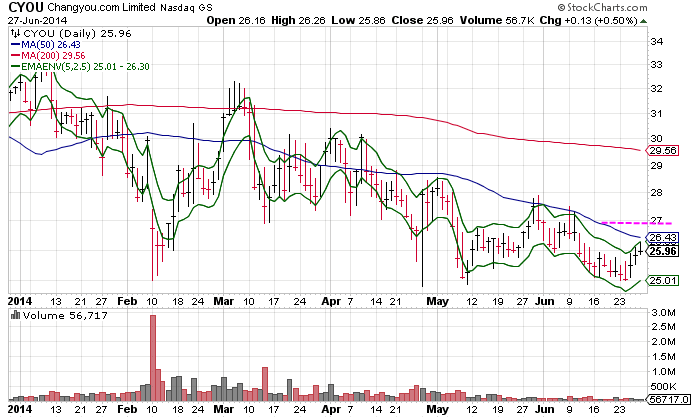Click the blue 26.43 price tag
This screenshot has width=698, height=417.
(x=663, y=238)
